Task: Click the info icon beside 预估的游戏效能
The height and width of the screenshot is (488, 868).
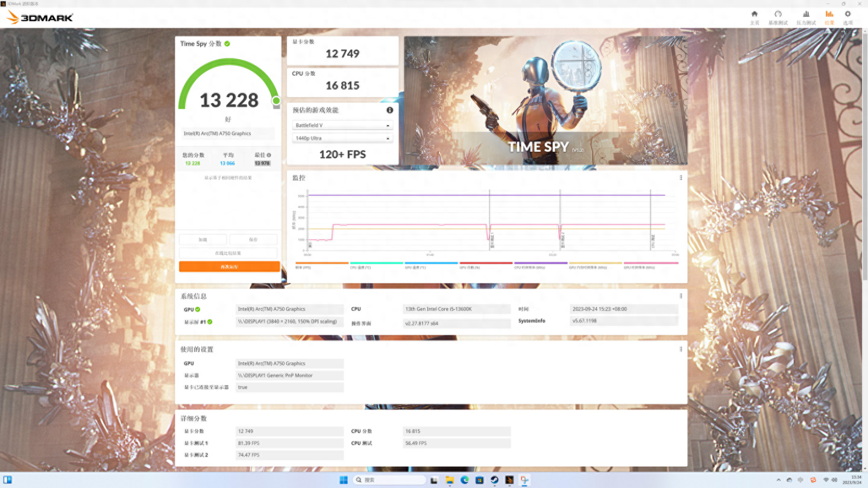Action: [x=390, y=110]
